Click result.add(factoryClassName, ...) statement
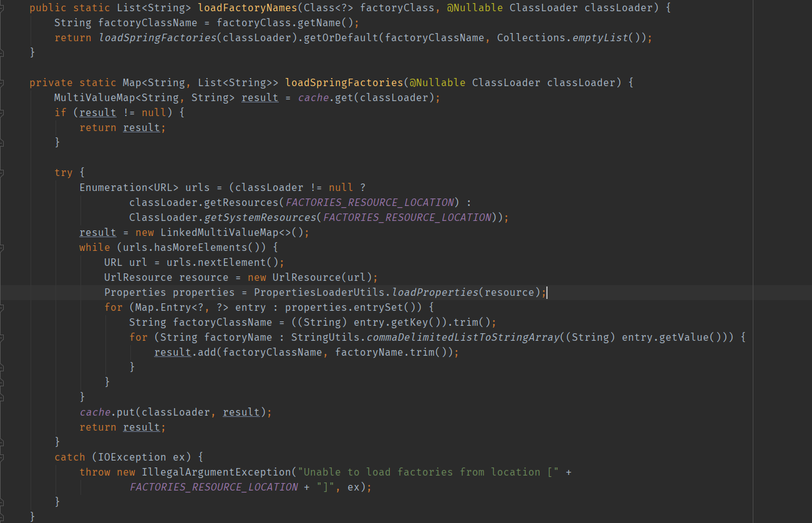 pos(307,352)
